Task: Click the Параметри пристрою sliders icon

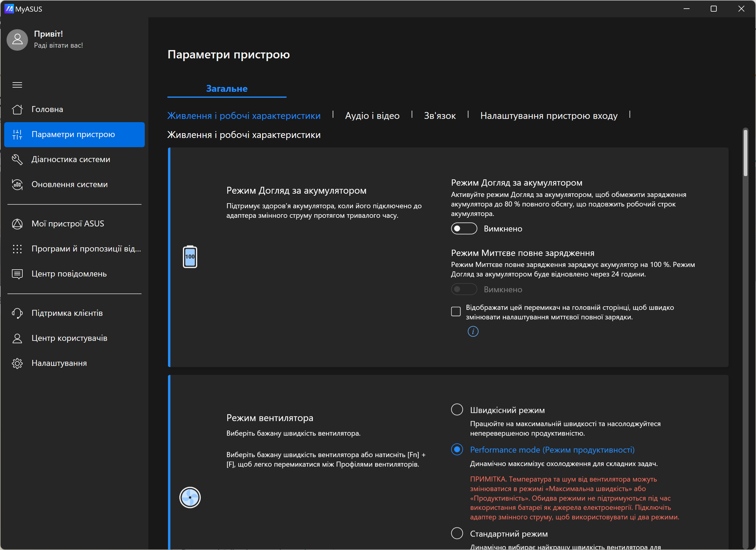Action: (x=17, y=134)
